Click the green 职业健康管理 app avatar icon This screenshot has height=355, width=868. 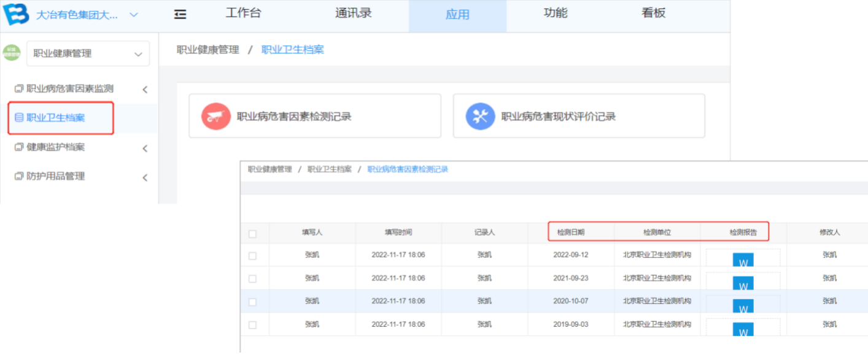(12, 53)
